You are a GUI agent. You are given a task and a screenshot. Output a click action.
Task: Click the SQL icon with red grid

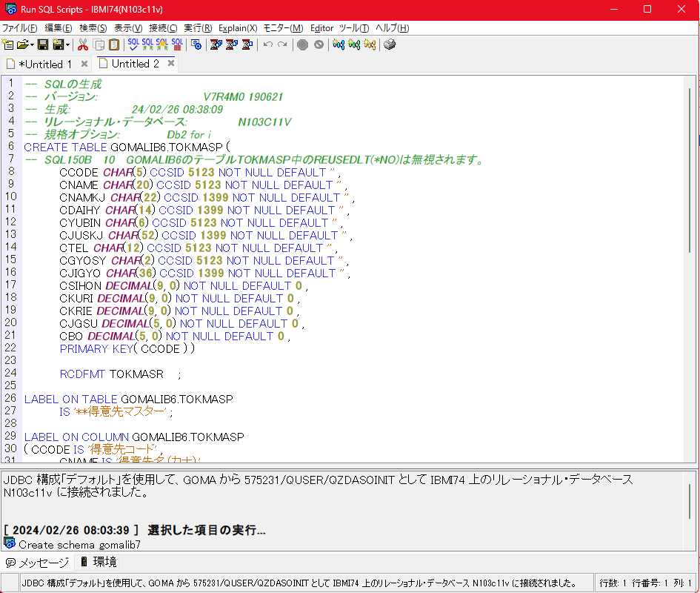[x=177, y=44]
